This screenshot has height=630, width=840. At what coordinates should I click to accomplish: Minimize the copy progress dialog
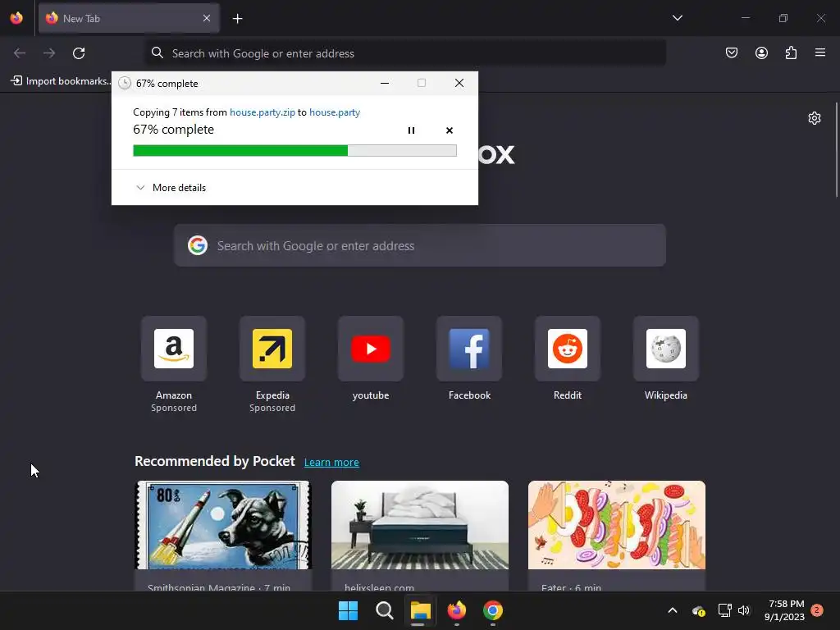385,83
